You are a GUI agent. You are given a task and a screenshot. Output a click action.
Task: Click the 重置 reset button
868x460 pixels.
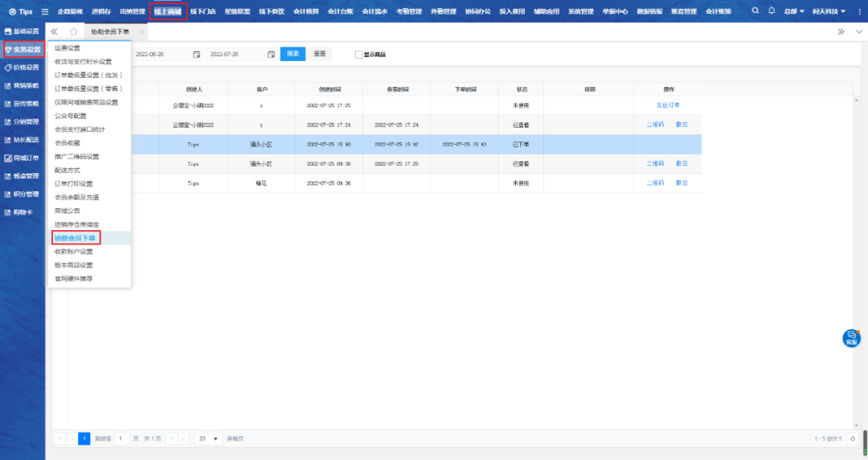[x=319, y=54]
